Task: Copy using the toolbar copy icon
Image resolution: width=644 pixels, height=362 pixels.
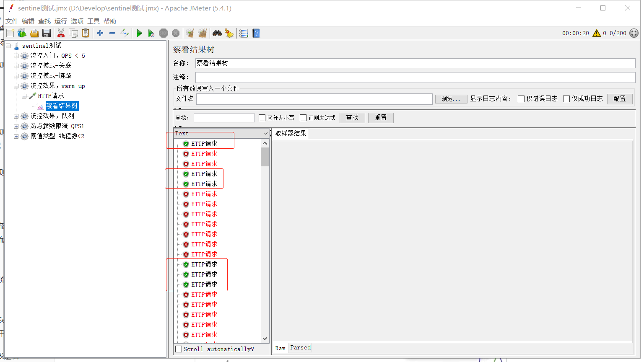Action: [73, 33]
